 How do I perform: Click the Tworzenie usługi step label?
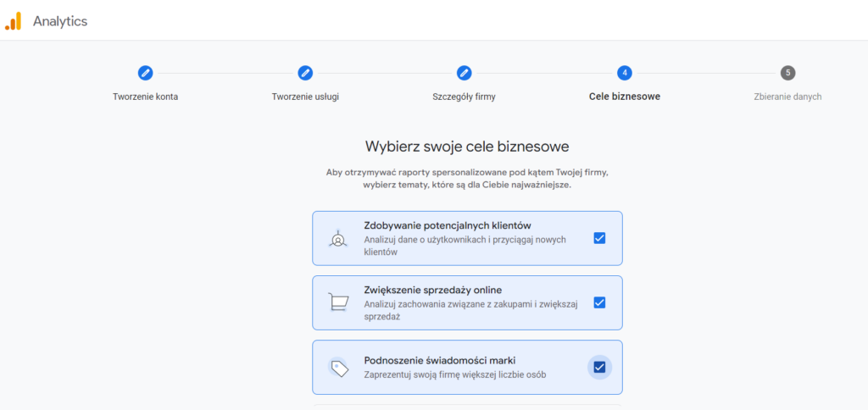coord(305,97)
